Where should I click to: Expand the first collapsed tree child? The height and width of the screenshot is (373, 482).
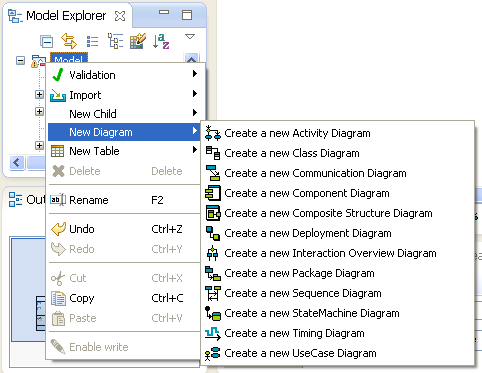(39, 95)
